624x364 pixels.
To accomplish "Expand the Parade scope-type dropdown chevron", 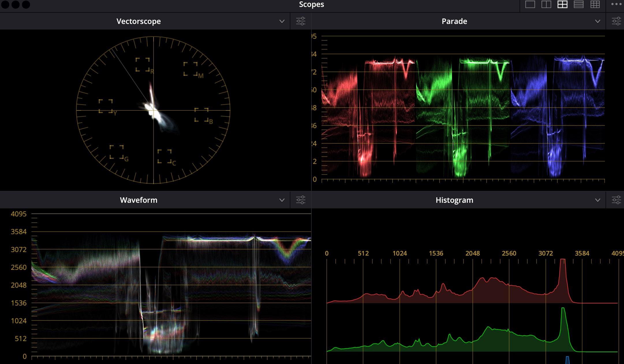I will pyautogui.click(x=597, y=21).
